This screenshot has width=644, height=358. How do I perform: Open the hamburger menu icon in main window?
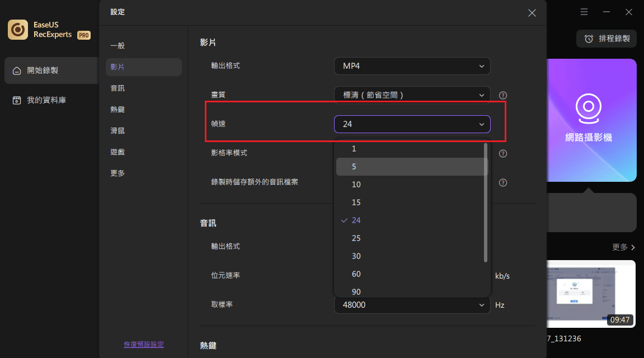584,12
